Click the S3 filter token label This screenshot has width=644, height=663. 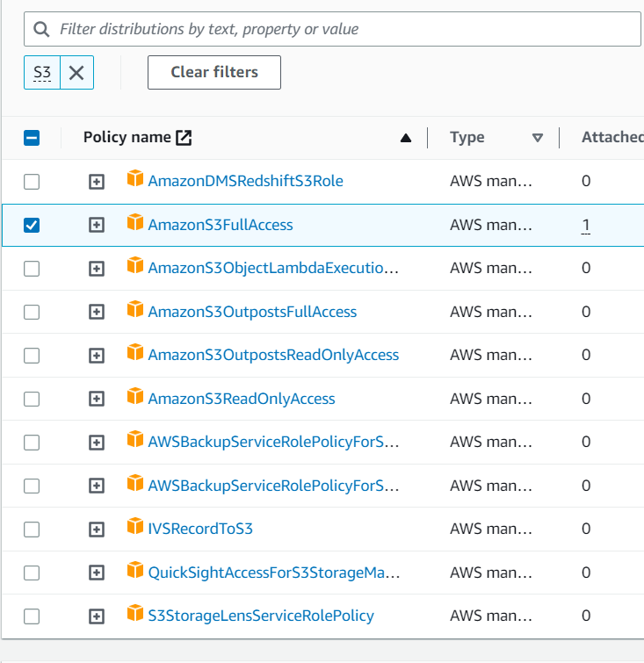click(42, 73)
